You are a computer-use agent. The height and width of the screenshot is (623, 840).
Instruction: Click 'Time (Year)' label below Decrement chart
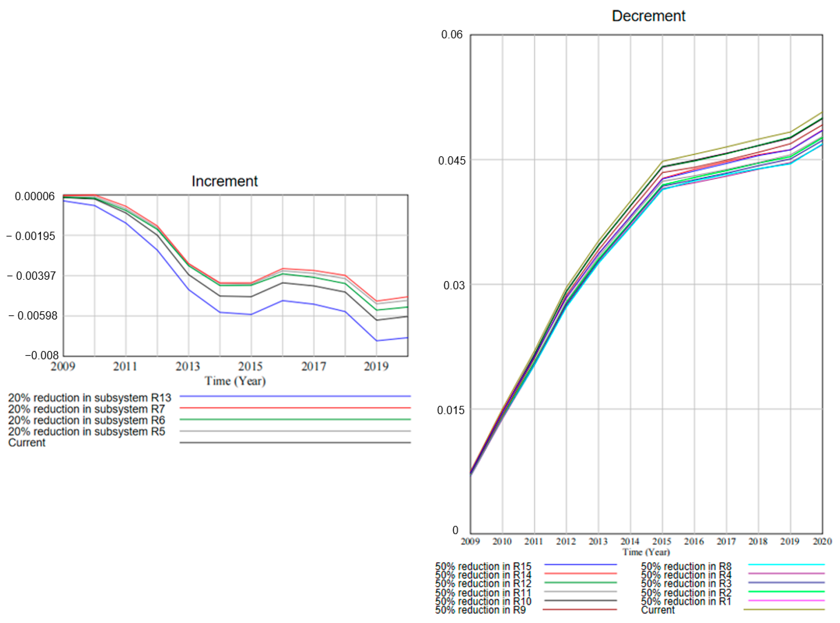coord(646,552)
